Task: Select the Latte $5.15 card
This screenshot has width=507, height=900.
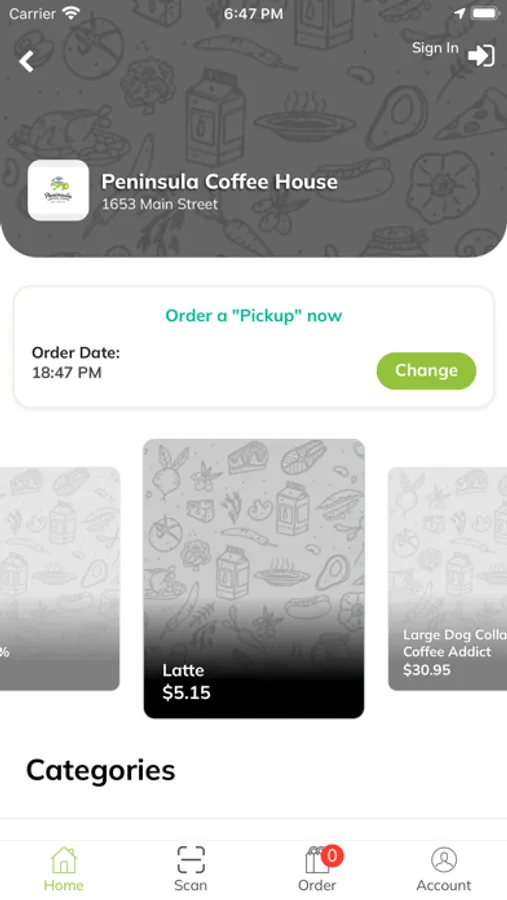Action: tap(254, 579)
